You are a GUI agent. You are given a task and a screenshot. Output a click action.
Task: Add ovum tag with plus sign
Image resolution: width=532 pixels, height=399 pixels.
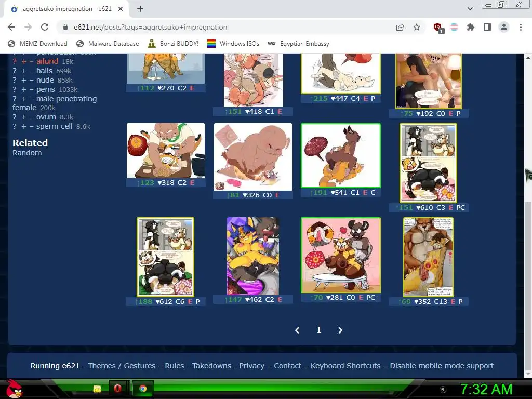click(24, 117)
